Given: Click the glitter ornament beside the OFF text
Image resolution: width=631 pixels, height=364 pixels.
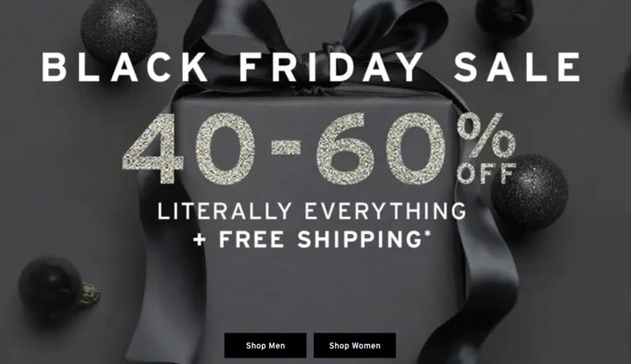Looking at the screenshot, I should tap(529, 192).
